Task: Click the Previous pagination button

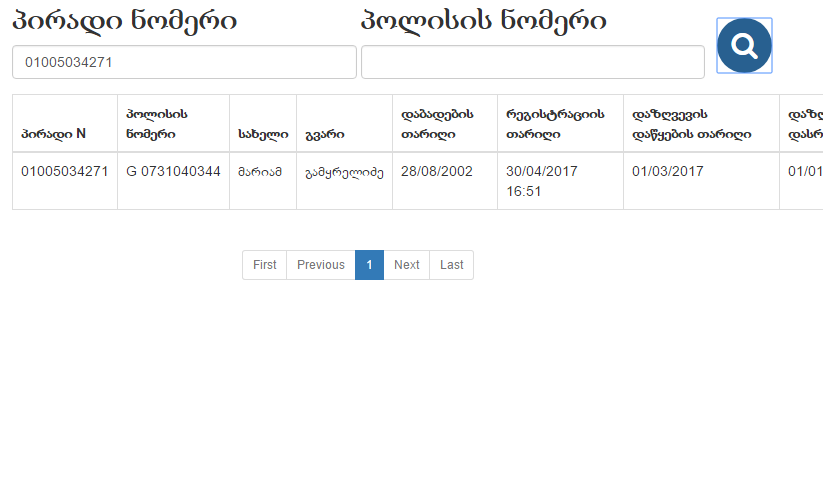Action: (x=321, y=265)
